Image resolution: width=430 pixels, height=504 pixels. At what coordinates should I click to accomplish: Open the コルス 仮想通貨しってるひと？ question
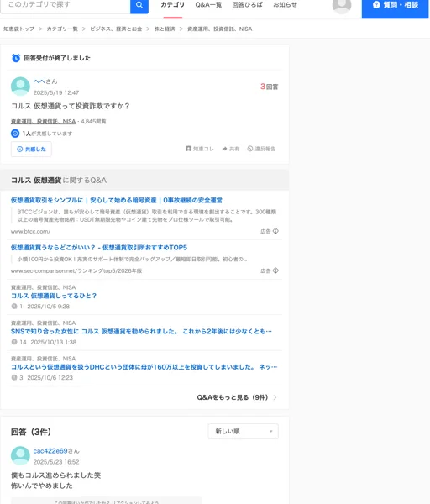tap(54, 296)
